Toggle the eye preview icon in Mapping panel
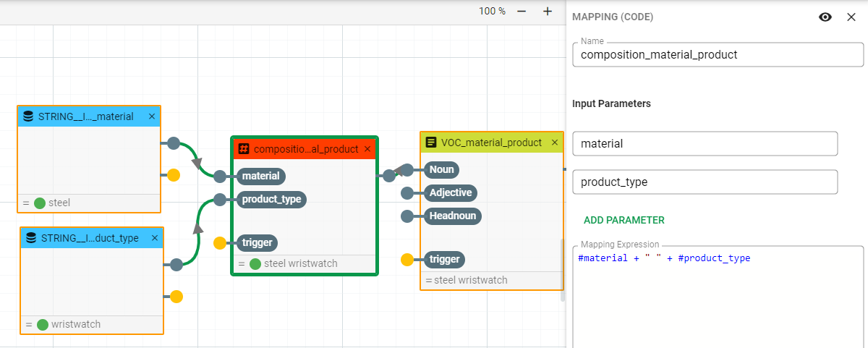This screenshot has width=868, height=348. pos(825,17)
